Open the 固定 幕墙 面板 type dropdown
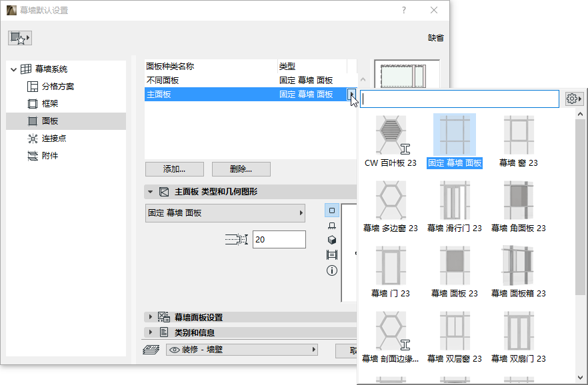The width and height of the screenshot is (588, 385). 225,213
